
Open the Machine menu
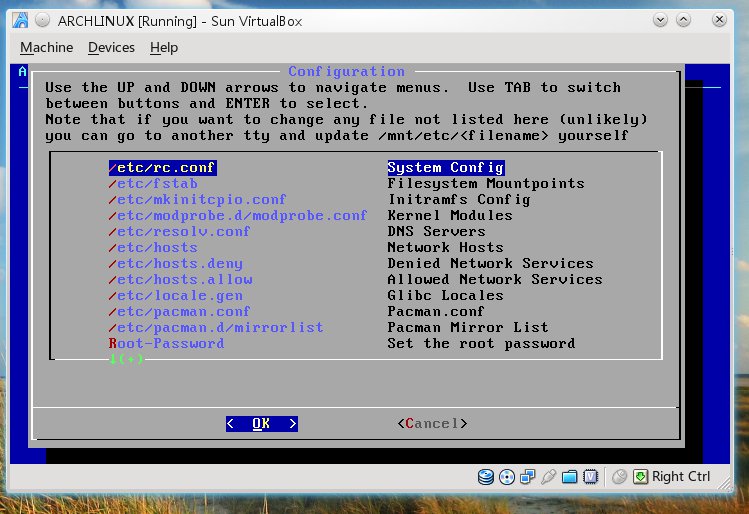tap(46, 47)
